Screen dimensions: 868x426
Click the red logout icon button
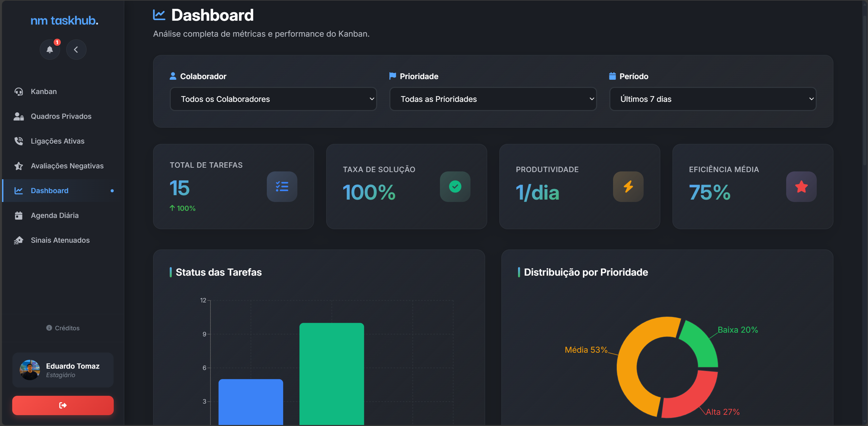(63, 405)
